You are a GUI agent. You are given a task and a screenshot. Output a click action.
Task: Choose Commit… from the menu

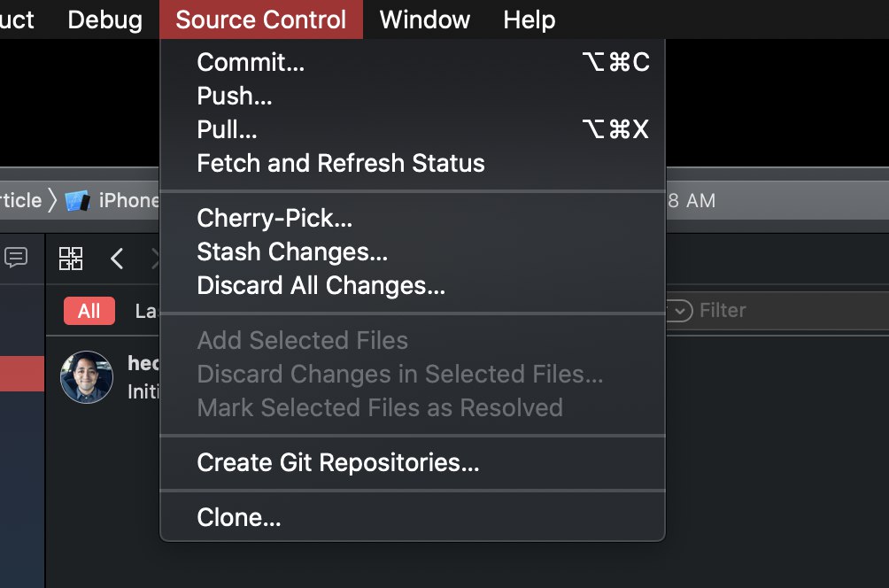tap(251, 62)
